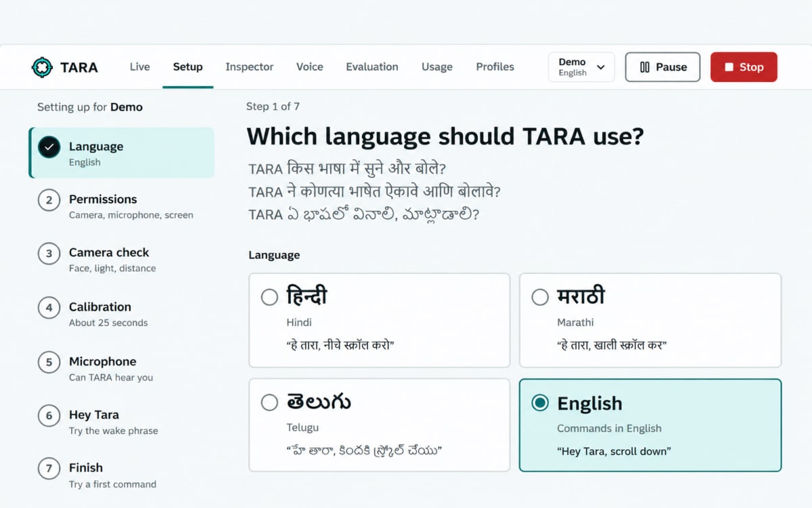This screenshot has width=812, height=508.
Task: Click the Pause button label
Action: pos(671,67)
